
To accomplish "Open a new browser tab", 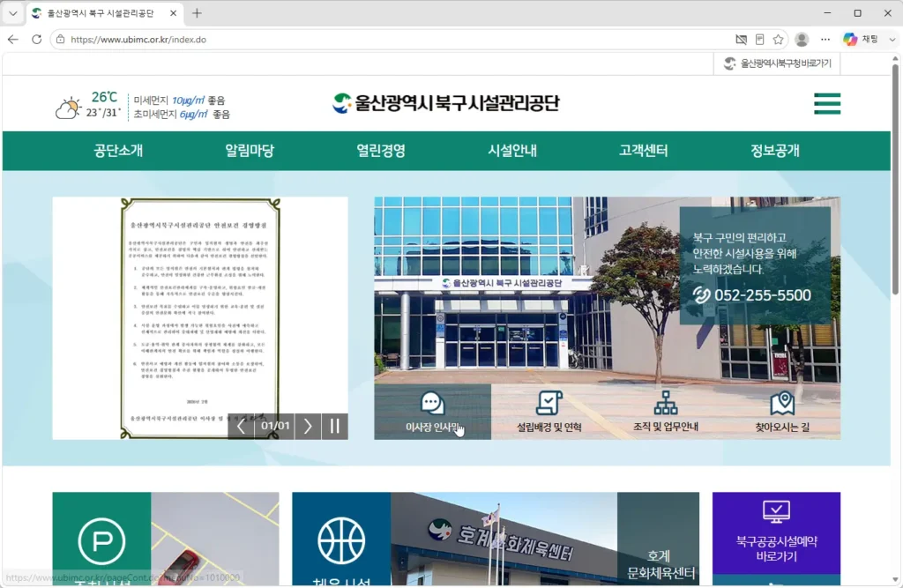I will click(197, 12).
